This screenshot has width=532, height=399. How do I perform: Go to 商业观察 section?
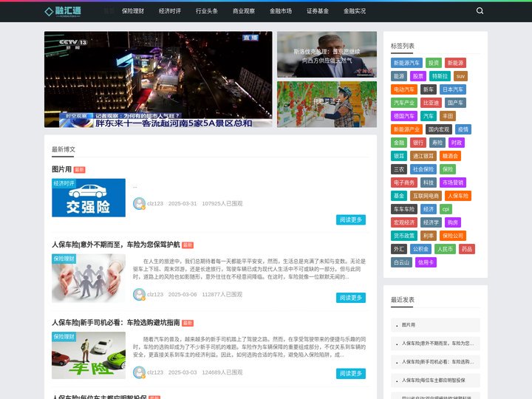click(244, 11)
